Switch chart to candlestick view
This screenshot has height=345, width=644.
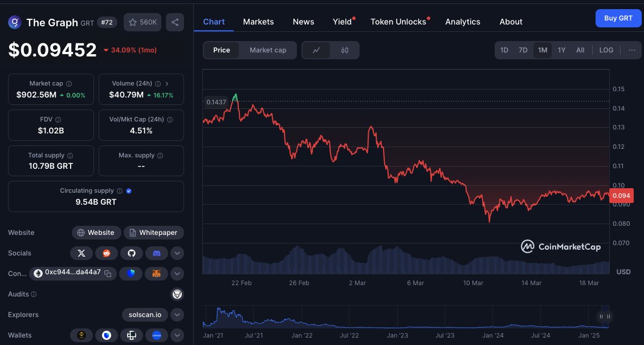click(x=345, y=50)
